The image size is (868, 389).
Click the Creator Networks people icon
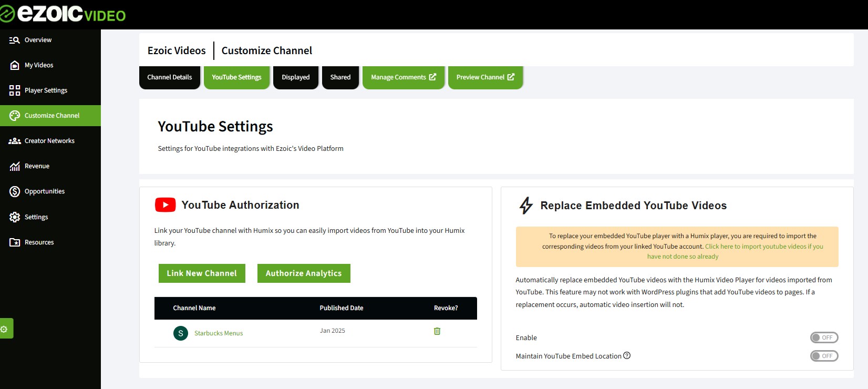[15, 141]
